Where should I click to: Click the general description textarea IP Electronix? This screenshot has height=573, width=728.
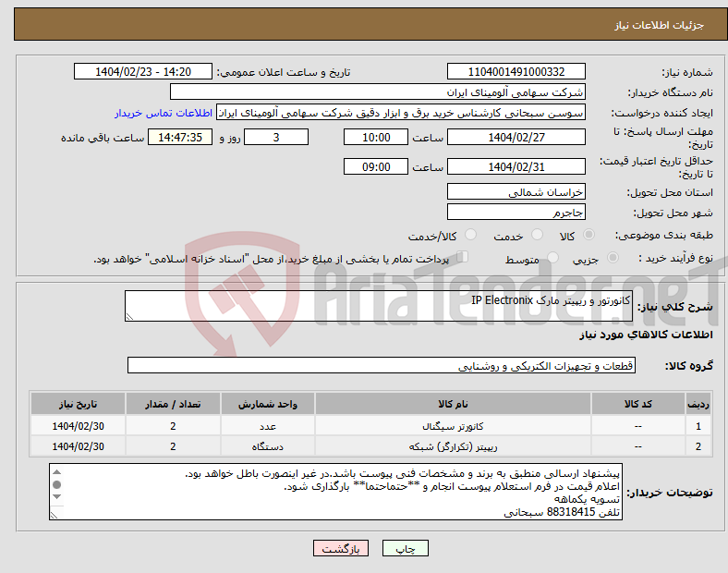click(379, 306)
